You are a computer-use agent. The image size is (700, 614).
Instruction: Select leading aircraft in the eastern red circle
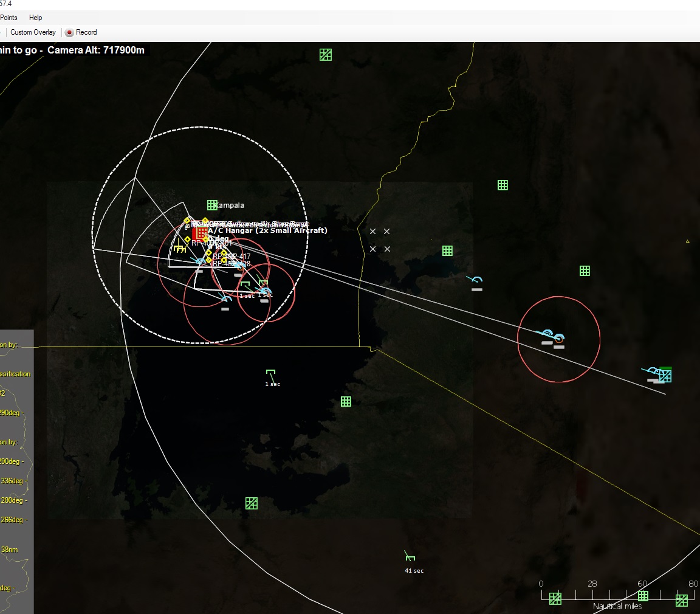(546, 334)
